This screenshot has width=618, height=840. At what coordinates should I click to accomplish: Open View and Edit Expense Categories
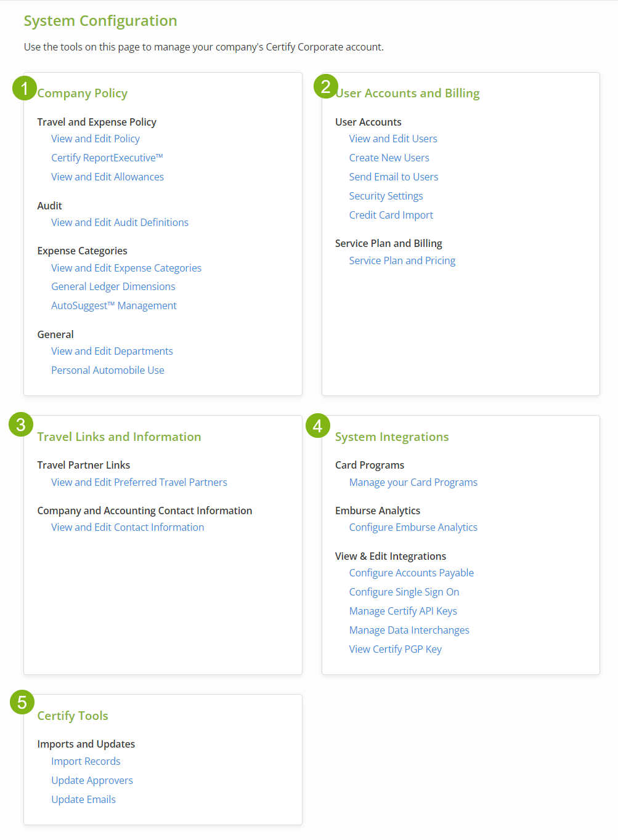[126, 268]
